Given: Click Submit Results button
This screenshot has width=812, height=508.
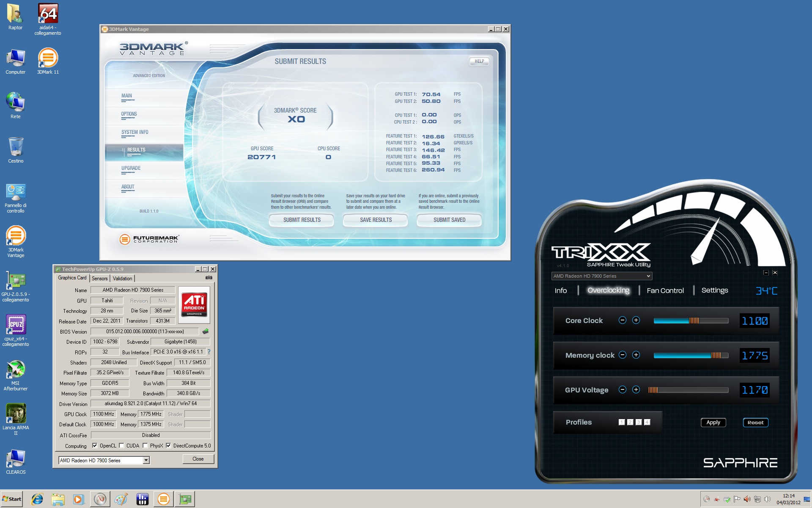Looking at the screenshot, I should point(302,220).
